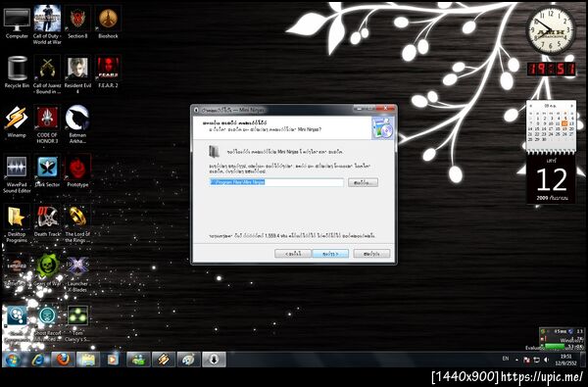Select The Lord of the Rings shortcut
The image size is (588, 387).
tap(77, 223)
